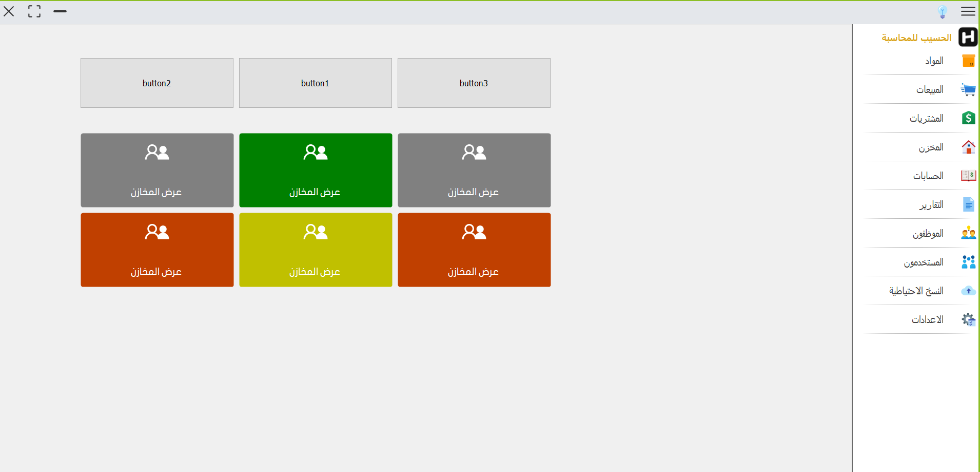Image resolution: width=980 pixels, height=472 pixels.
Task: Click the button2 button
Action: (157, 83)
